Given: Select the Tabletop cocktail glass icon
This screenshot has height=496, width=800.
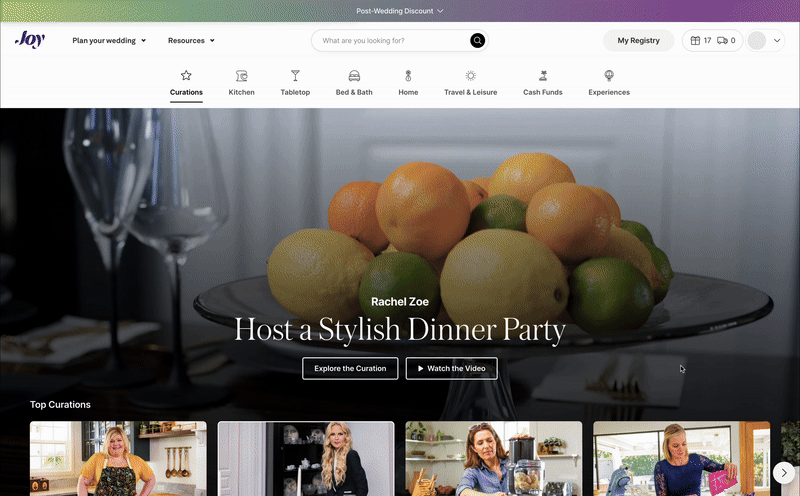Looking at the screenshot, I should point(295,76).
